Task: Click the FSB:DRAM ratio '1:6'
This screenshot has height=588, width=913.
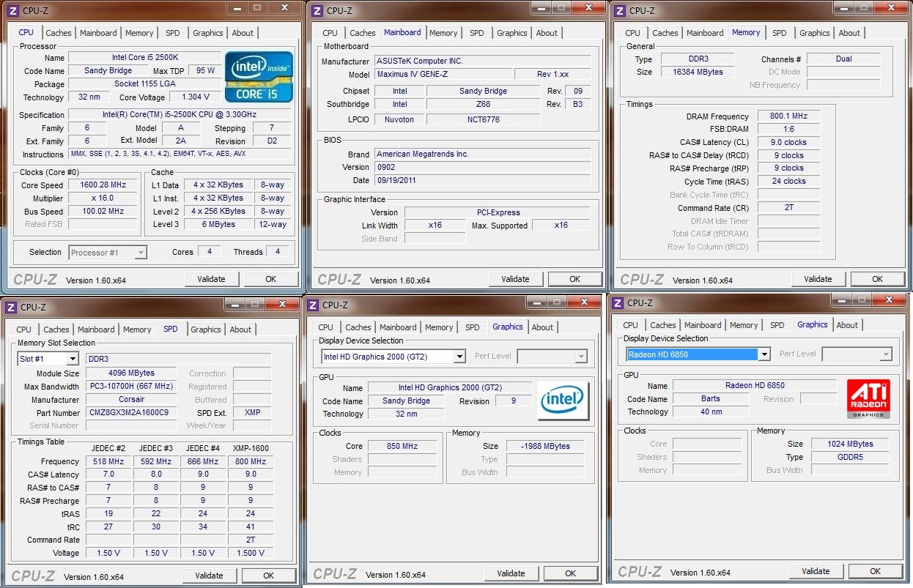Action: [x=788, y=130]
